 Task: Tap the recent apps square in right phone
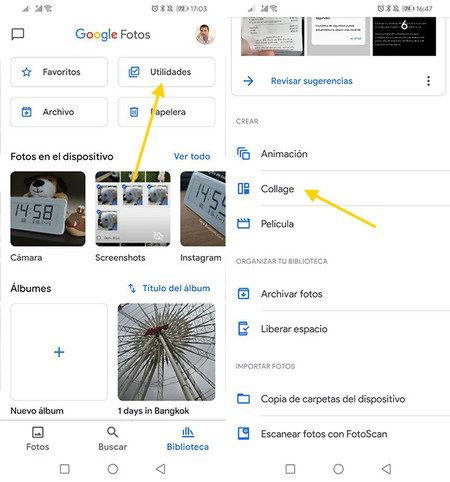pyautogui.click(x=290, y=469)
